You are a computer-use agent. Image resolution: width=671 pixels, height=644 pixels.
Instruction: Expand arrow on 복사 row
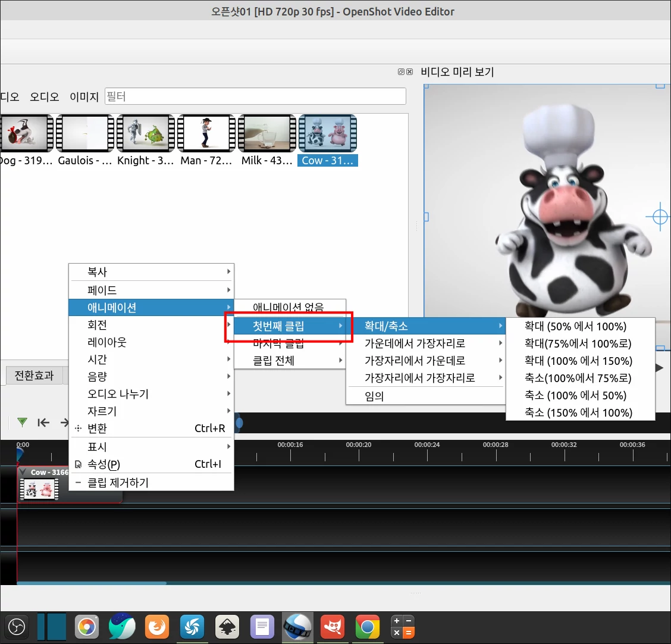pyautogui.click(x=228, y=271)
